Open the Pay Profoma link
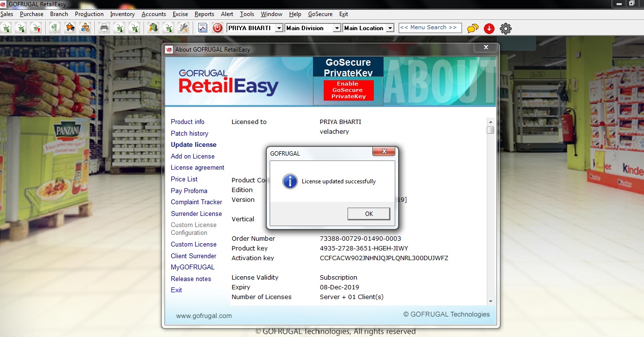The height and width of the screenshot is (337, 644). (x=189, y=191)
